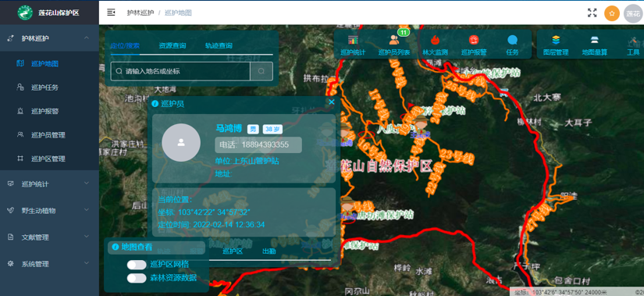Select the 地图量算 map measurement tool
Viewport: 644px width, 296px height.
(594, 40)
